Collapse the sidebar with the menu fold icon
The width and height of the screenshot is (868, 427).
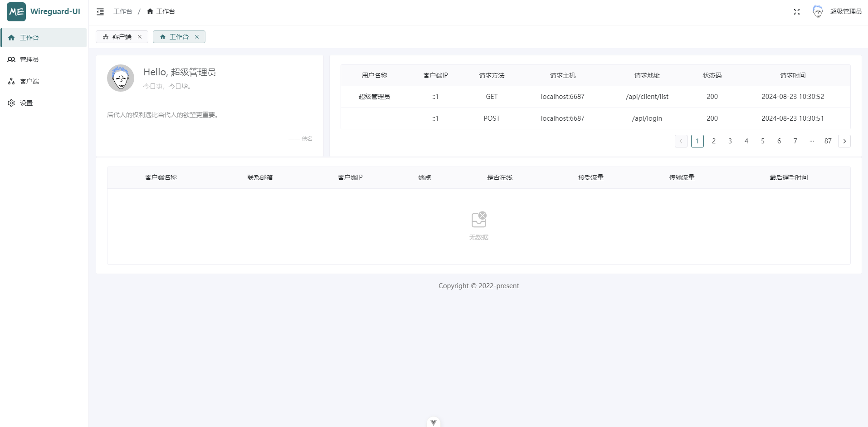pyautogui.click(x=100, y=12)
